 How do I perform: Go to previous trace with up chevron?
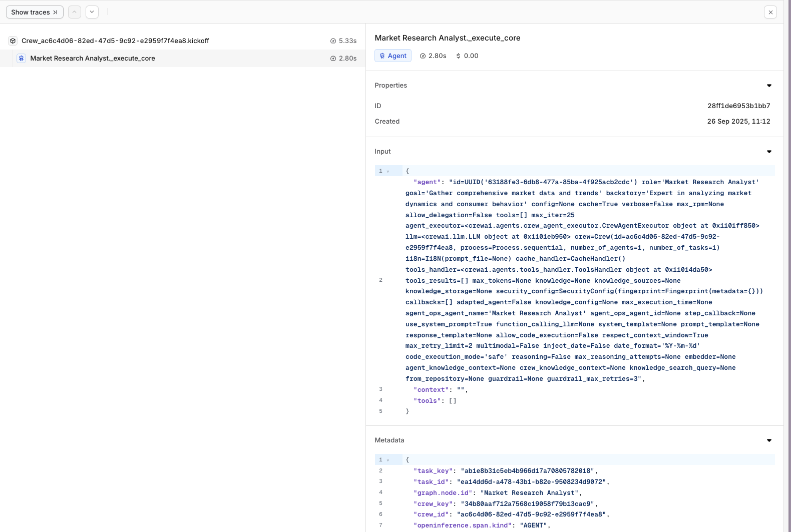coord(75,12)
